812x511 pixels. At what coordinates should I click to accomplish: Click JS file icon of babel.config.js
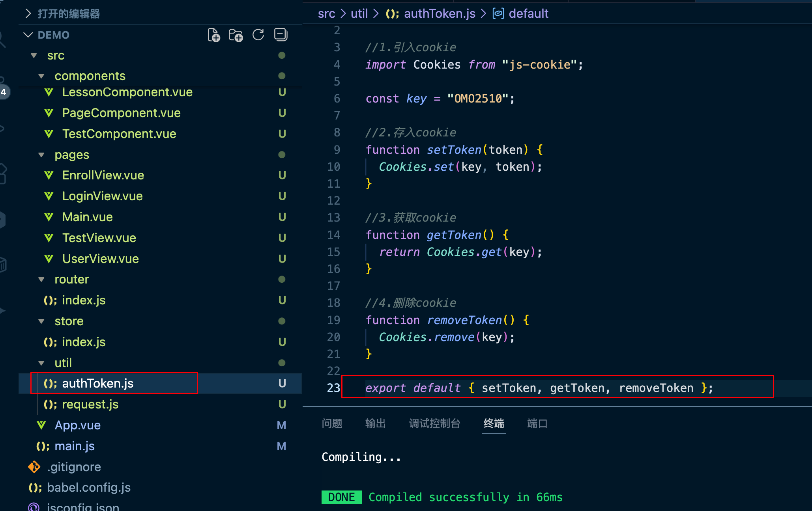pos(34,488)
